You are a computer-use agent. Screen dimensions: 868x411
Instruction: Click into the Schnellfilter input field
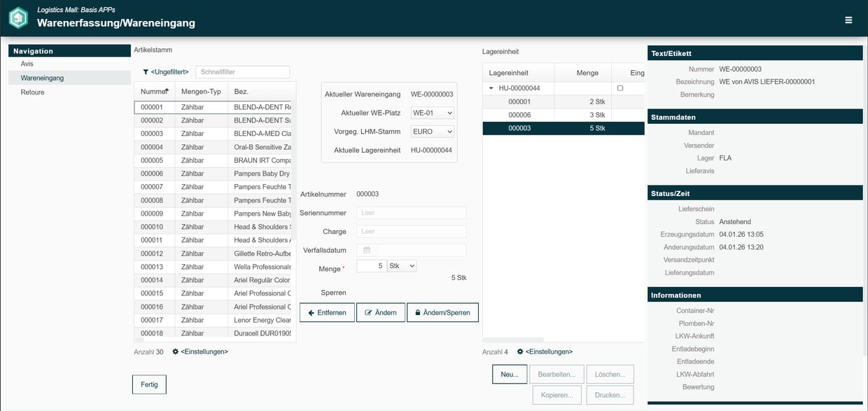[242, 72]
